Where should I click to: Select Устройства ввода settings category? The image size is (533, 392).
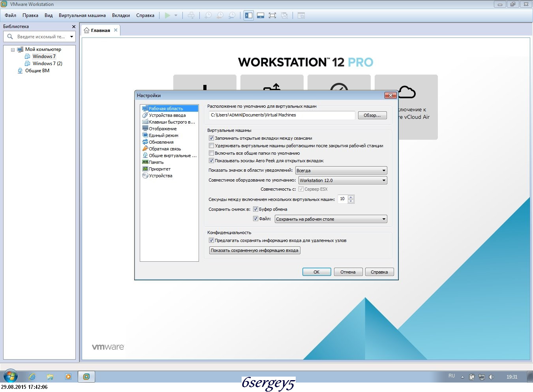coord(167,115)
